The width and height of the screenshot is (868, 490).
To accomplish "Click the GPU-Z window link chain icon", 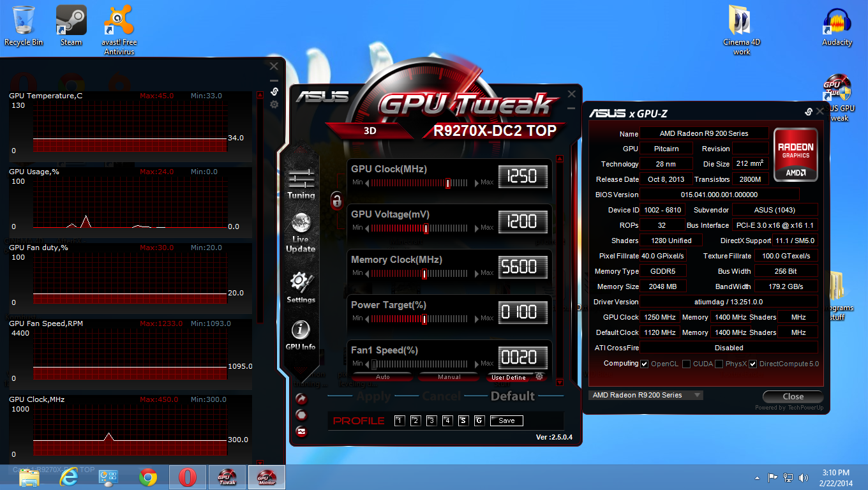I will [x=808, y=112].
